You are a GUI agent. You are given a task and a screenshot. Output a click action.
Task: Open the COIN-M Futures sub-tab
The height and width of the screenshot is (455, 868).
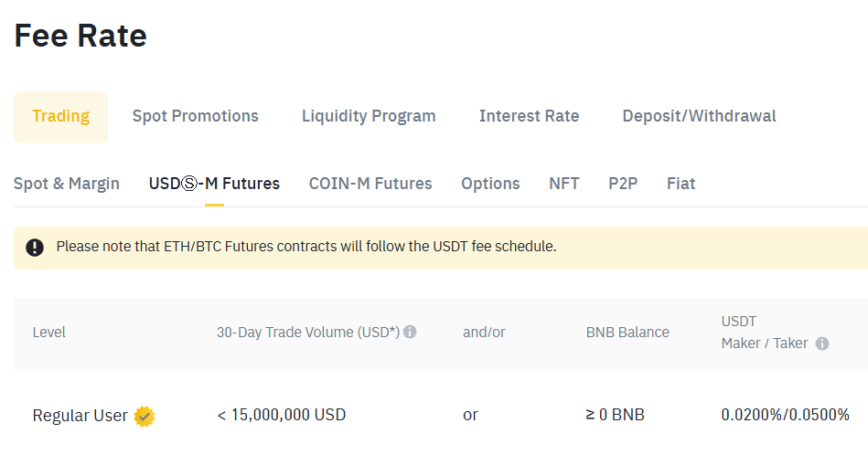click(x=370, y=184)
